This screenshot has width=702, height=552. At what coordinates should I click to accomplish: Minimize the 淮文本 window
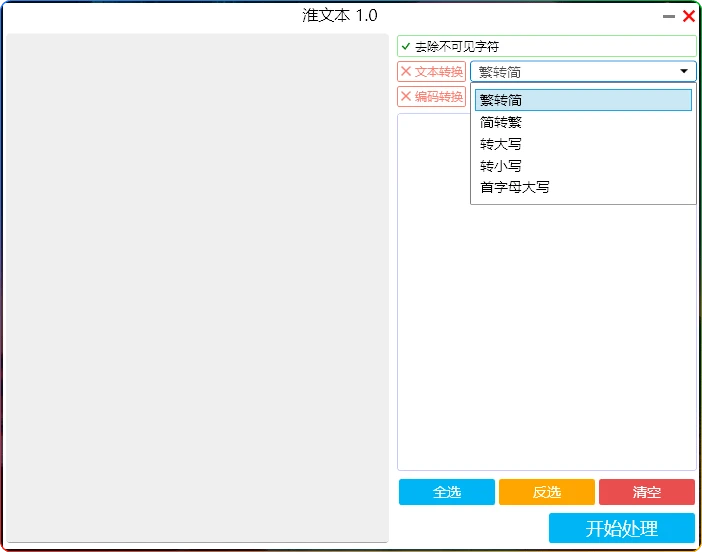pyautogui.click(x=668, y=17)
